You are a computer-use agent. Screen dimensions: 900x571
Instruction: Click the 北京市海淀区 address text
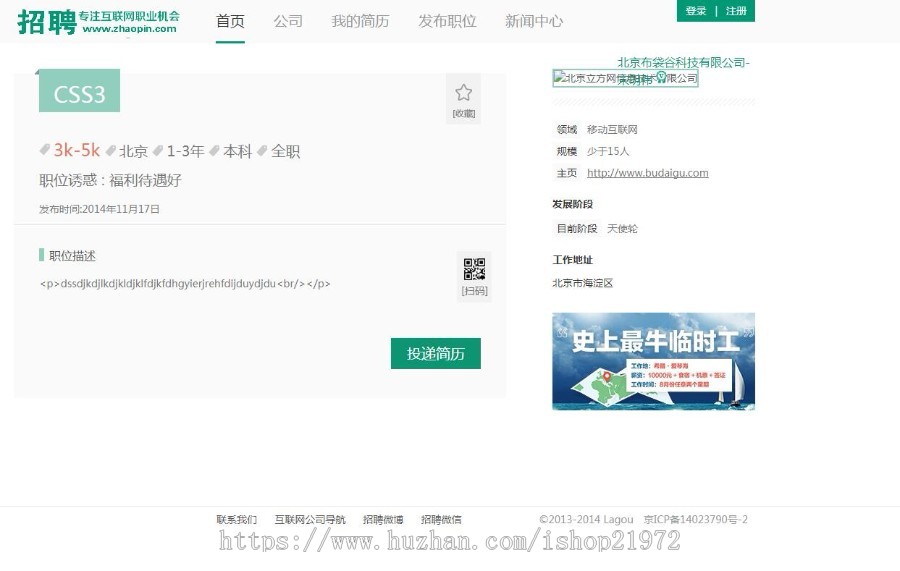pos(583,283)
